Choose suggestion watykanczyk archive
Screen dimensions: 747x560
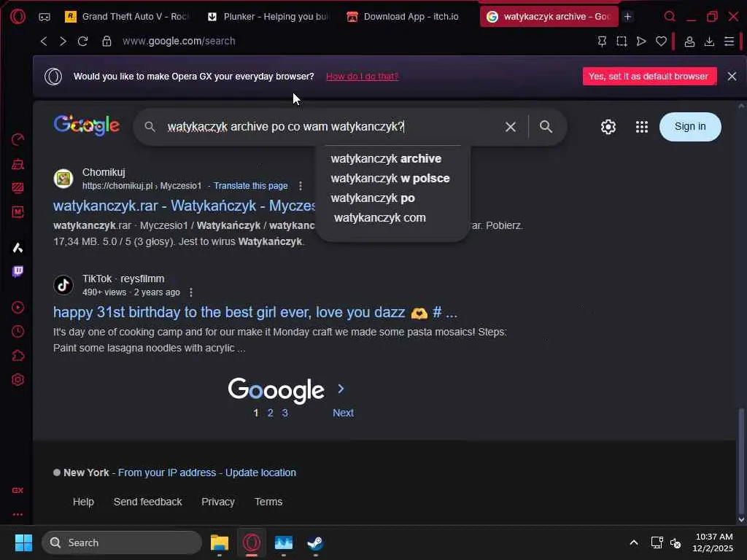386,158
